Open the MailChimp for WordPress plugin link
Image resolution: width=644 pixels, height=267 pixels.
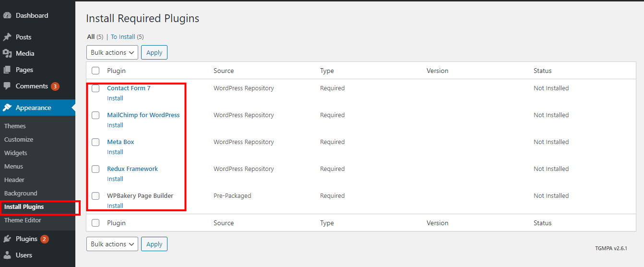pos(143,115)
